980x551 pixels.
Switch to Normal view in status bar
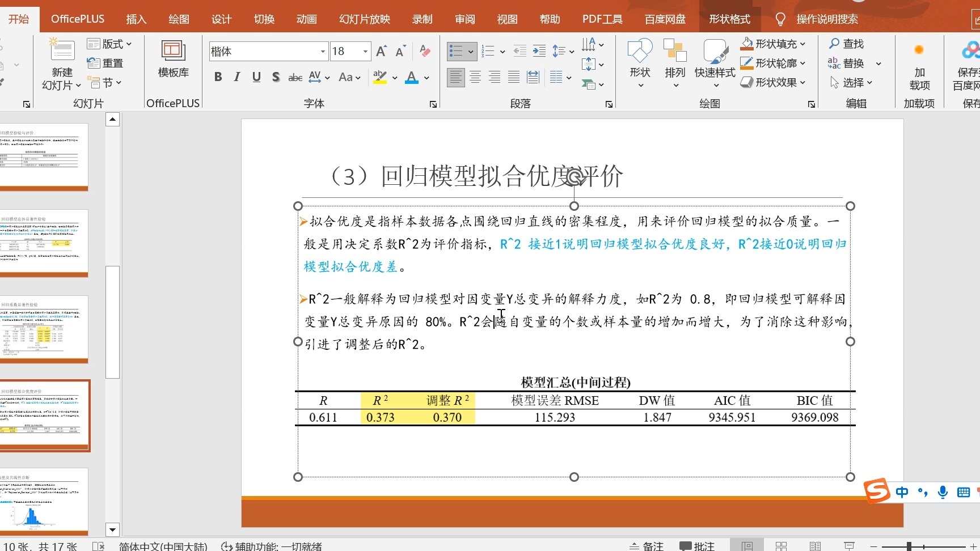point(747,545)
